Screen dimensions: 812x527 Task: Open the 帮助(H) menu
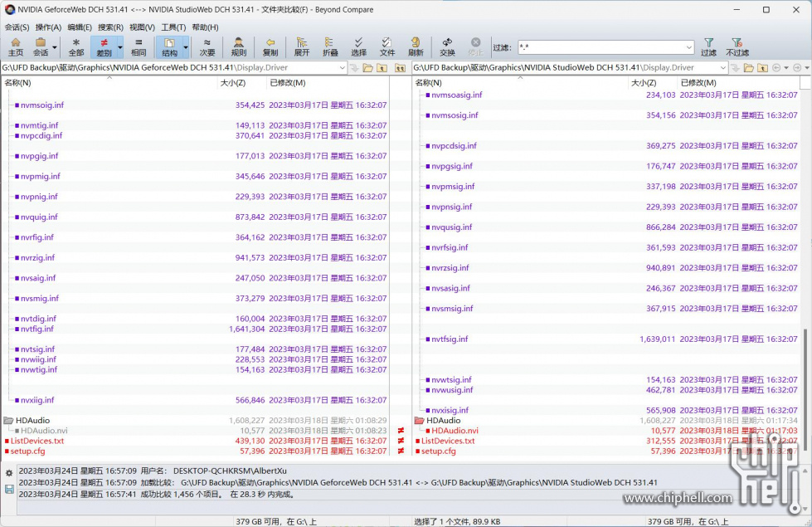point(205,27)
